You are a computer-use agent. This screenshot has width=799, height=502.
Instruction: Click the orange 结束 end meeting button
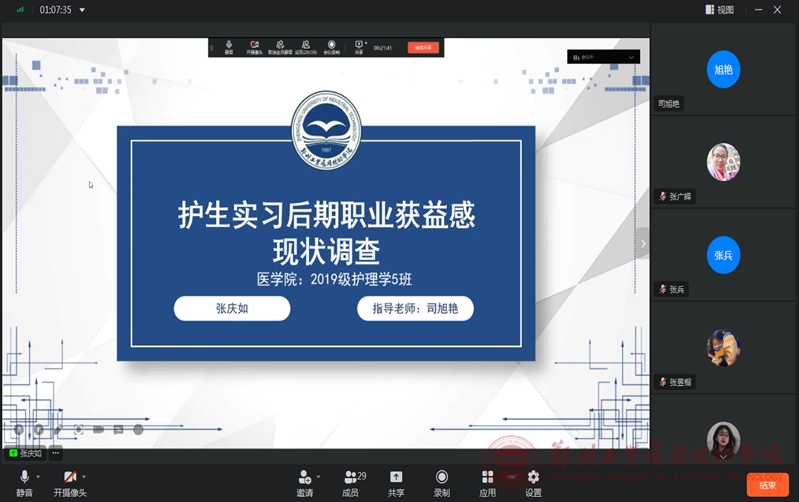click(767, 485)
